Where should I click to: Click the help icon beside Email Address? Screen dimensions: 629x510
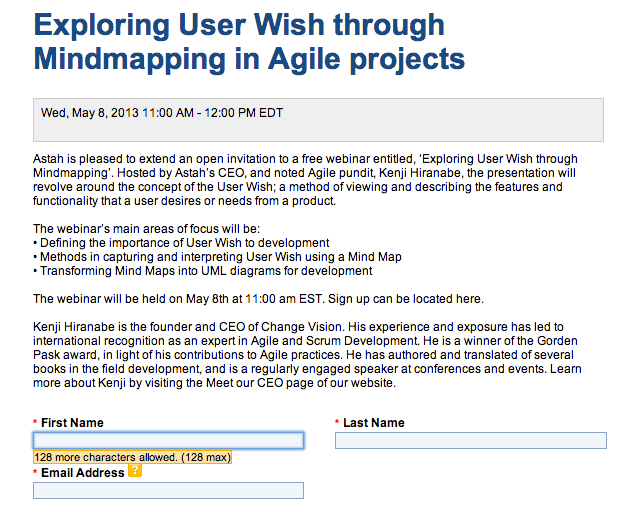(x=135, y=471)
